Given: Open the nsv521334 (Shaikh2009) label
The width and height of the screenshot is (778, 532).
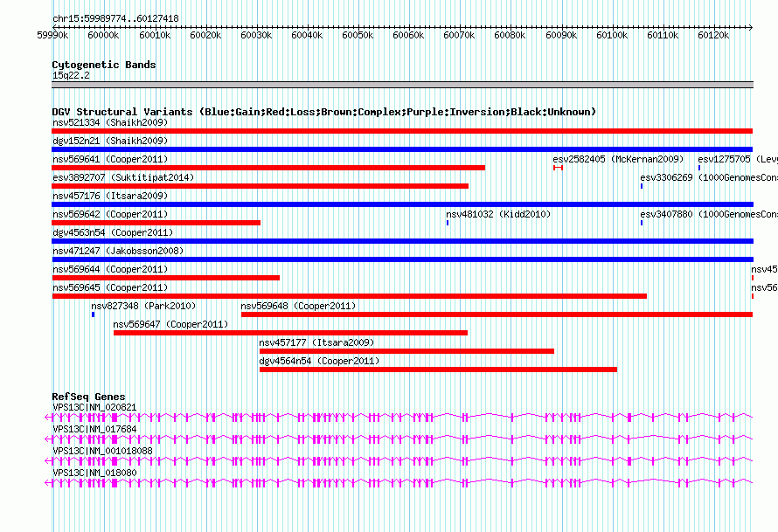Looking at the screenshot, I should pos(110,122).
